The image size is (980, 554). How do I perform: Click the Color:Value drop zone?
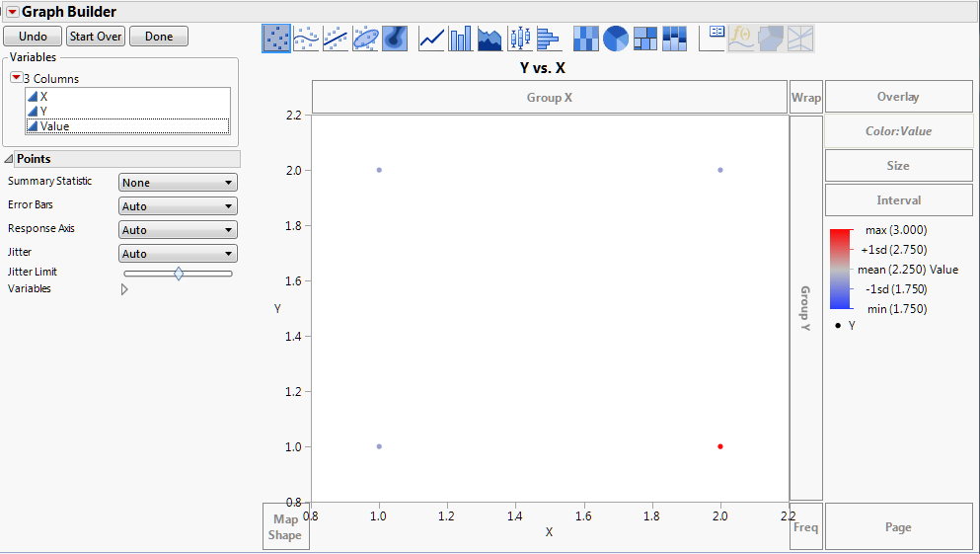[899, 130]
